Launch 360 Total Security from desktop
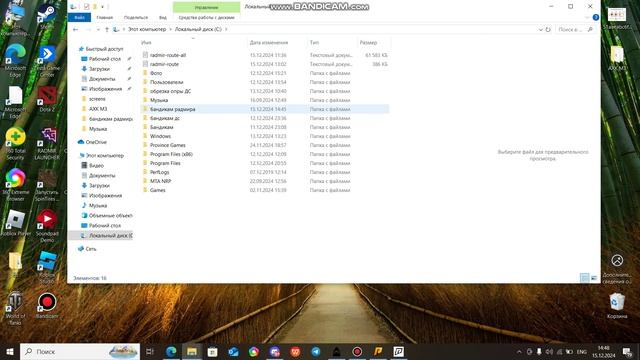This screenshot has width=640, height=360. click(15, 144)
